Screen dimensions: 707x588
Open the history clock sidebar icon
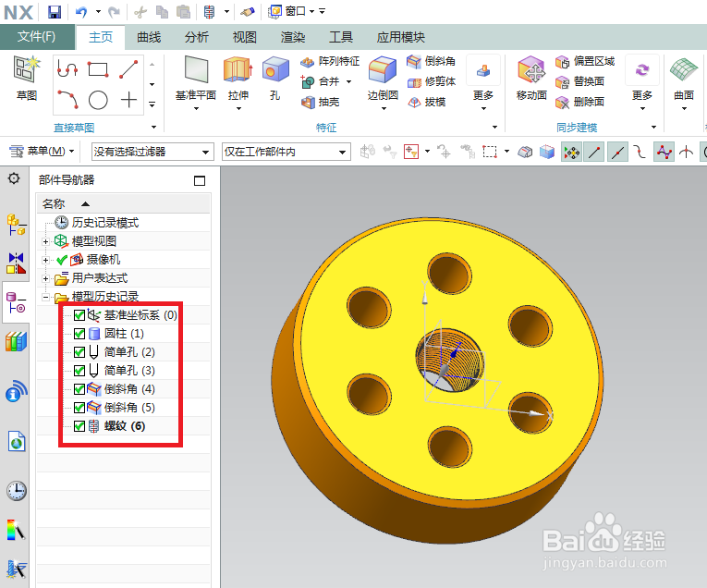pos(17,491)
